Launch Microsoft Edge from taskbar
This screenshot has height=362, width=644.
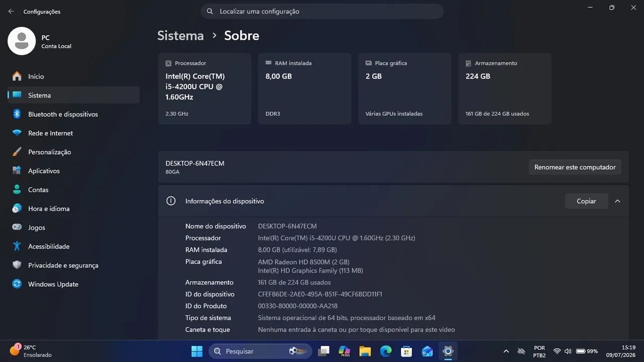click(386, 351)
